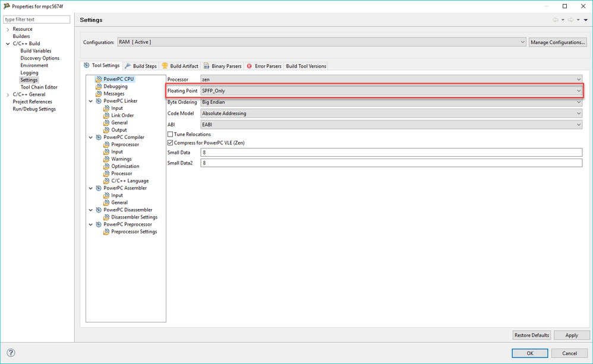The height and width of the screenshot is (364, 593).
Task: Select Build Variables in the left tree
Action: coord(36,51)
